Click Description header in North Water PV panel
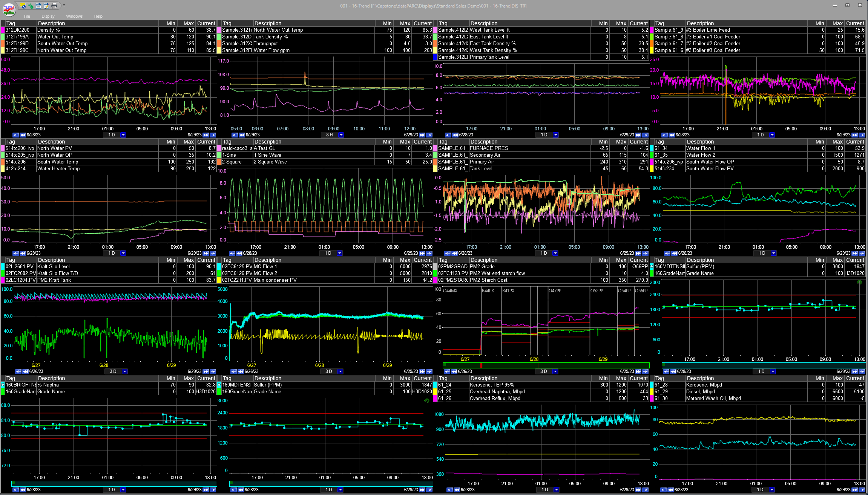 tap(97, 142)
